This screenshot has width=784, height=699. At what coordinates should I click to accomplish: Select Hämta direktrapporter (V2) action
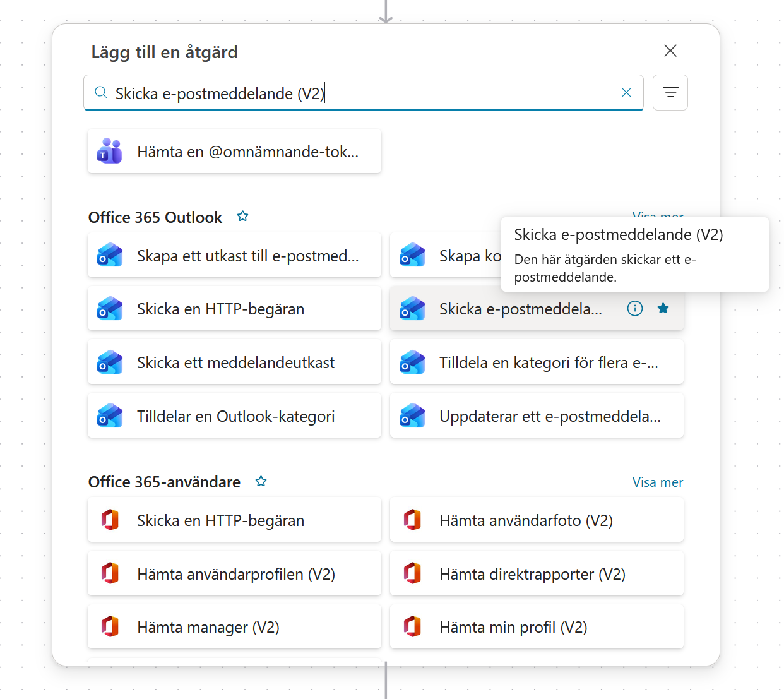pos(537,574)
